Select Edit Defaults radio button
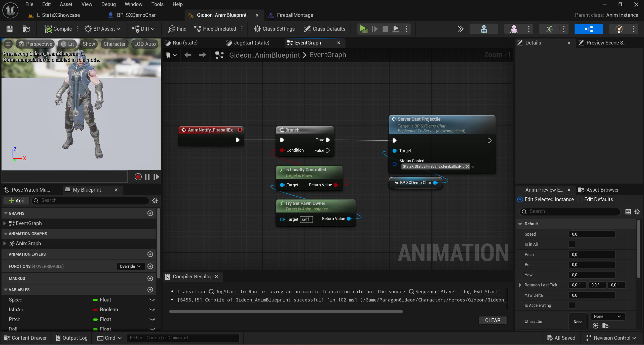The width and height of the screenshot is (644, 345). [580, 199]
